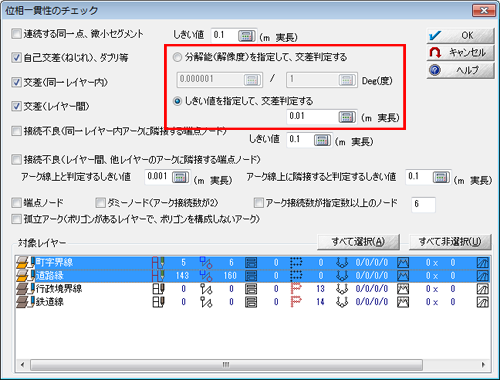The width and height of the screenshot is (500, 380).
Task: Toggle 交差(レイヤー間) checkbox
Action: click(16, 106)
